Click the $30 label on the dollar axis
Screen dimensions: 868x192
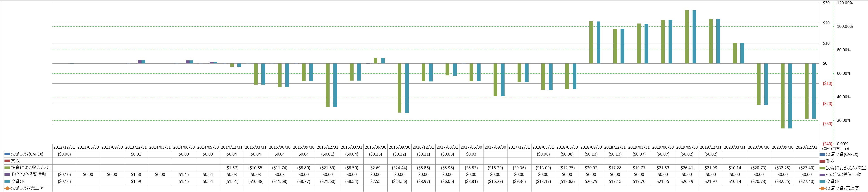tap(826, 3)
